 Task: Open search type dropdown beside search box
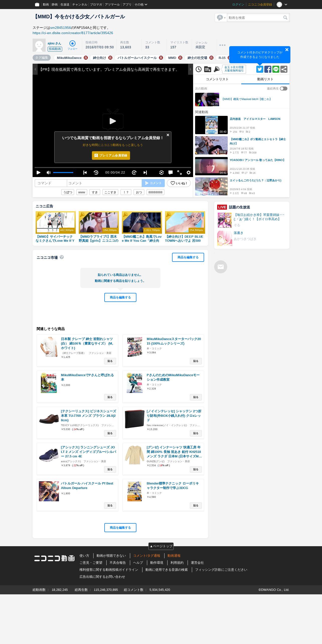[x=221, y=18]
